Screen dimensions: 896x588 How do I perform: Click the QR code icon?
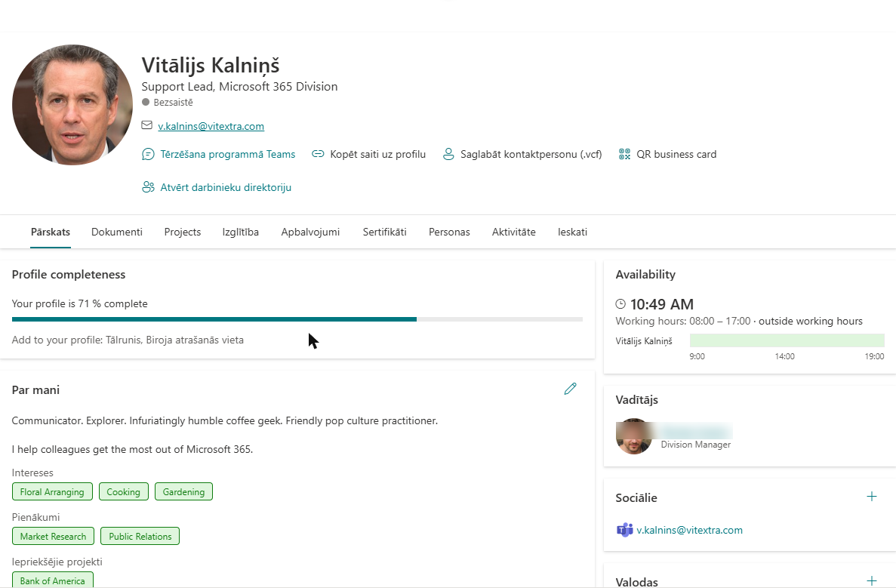point(624,154)
